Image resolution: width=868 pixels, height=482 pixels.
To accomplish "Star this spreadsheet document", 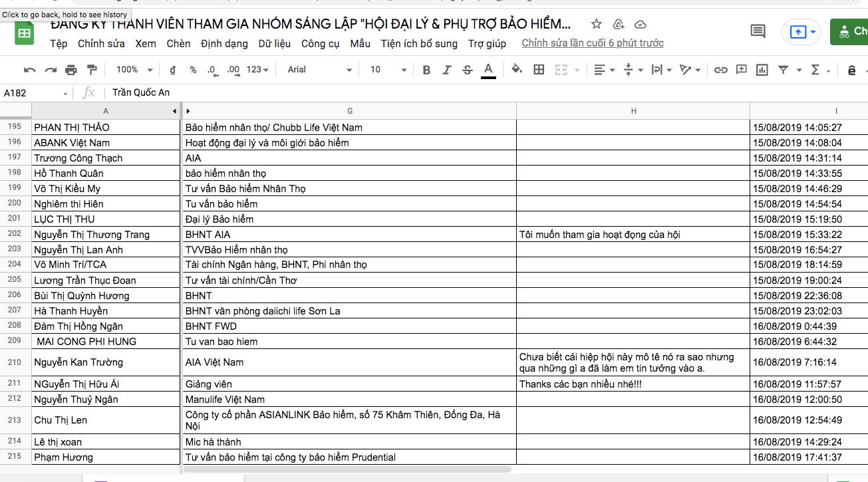I will click(x=597, y=24).
